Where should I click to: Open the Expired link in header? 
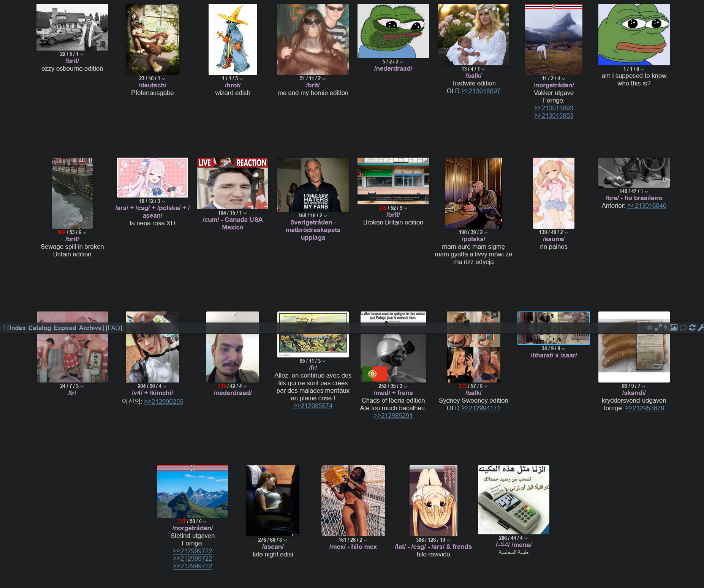click(65, 328)
